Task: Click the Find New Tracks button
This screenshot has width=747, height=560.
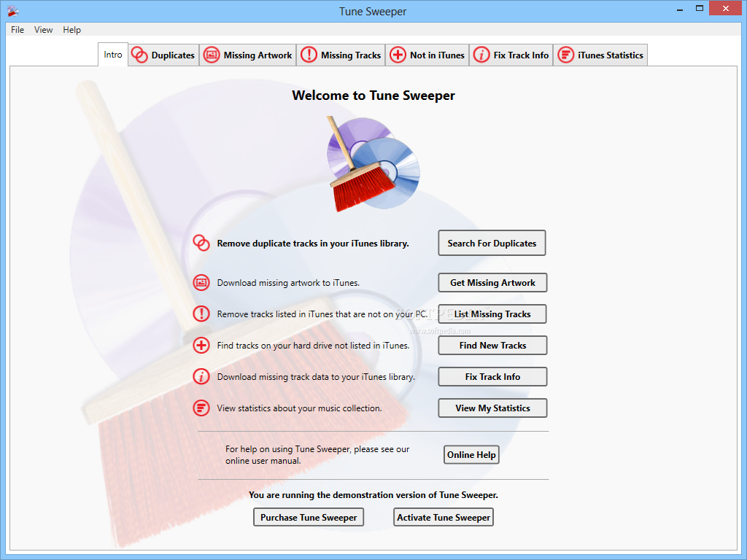Action: click(x=492, y=346)
